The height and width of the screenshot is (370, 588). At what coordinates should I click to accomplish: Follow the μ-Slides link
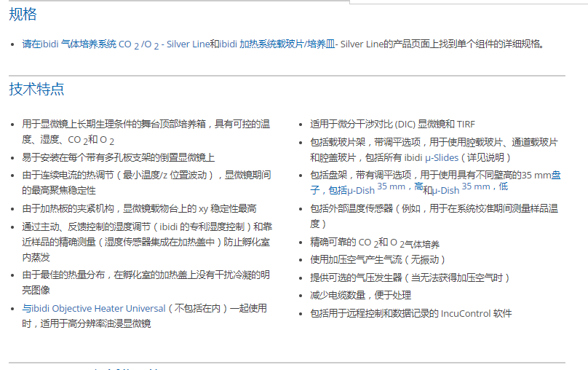(442, 157)
